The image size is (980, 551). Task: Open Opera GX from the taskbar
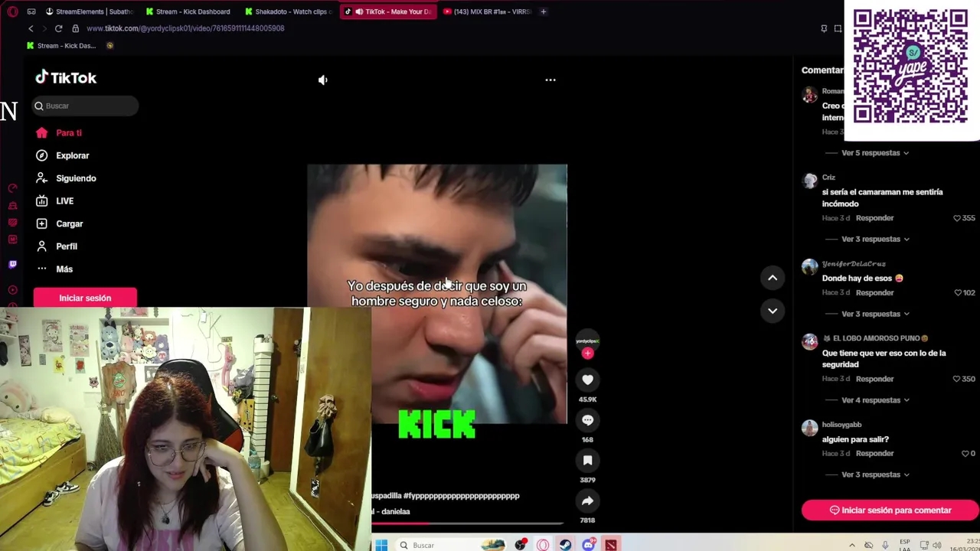[543, 545]
